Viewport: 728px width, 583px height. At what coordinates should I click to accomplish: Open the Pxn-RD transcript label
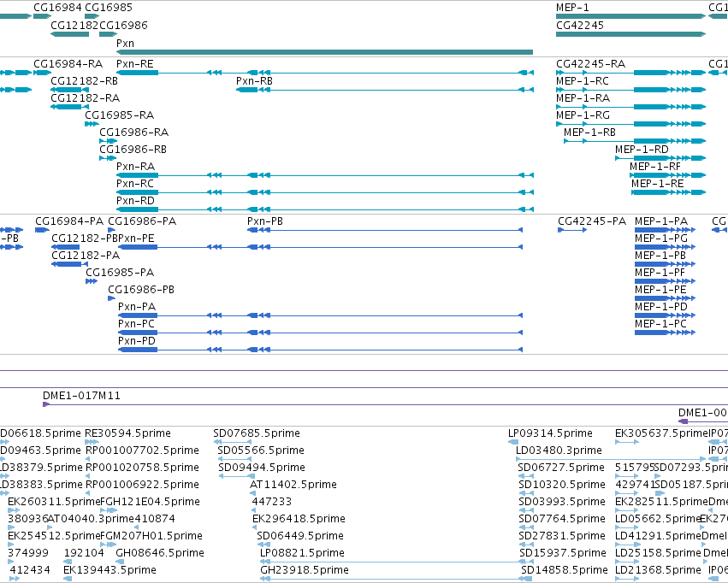click(x=135, y=201)
